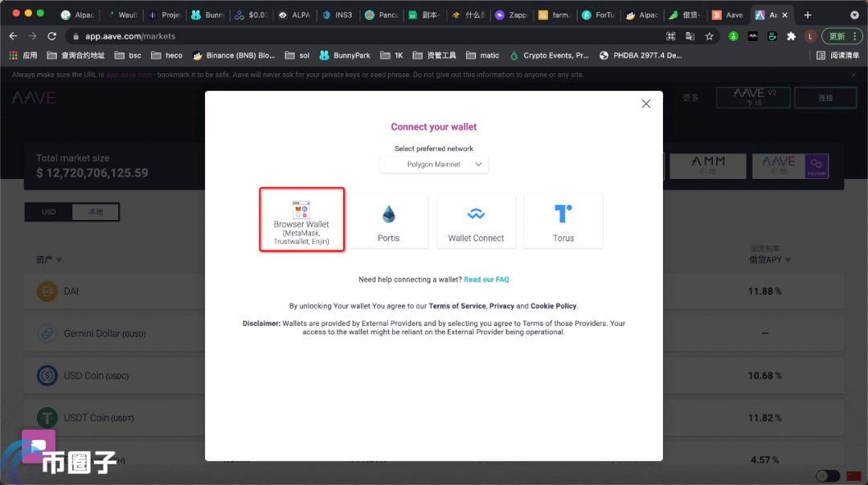The image size is (868, 485).
Task: Click the AAVE logo in header
Action: 34,98
